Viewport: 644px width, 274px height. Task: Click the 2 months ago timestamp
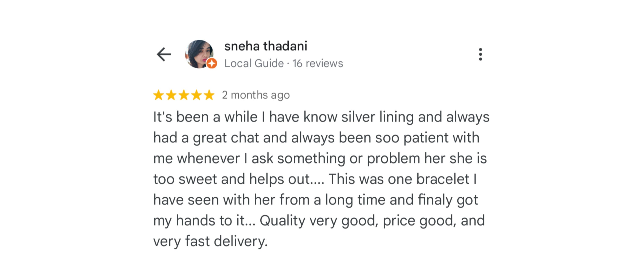point(256,95)
